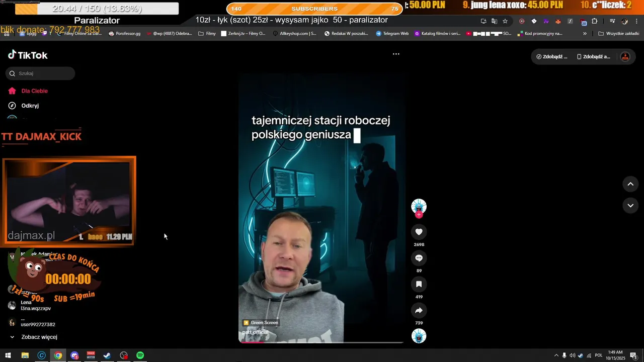
Task: Open the Katalog filmów i seri... bookmark
Action: pyautogui.click(x=437, y=34)
